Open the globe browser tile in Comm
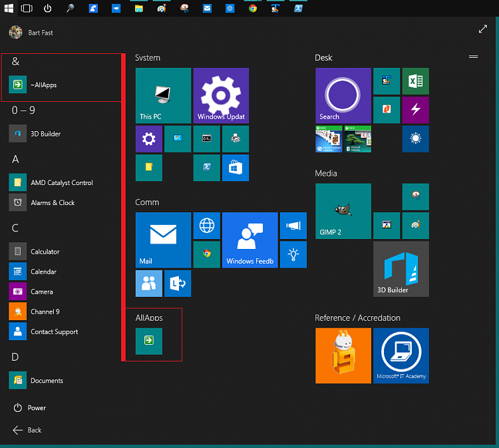Viewport: 499px width, 448px height. [x=206, y=226]
